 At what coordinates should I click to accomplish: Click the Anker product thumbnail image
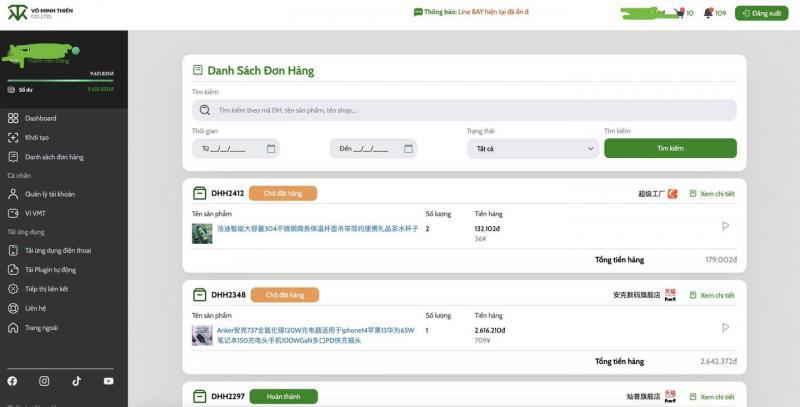(x=202, y=335)
